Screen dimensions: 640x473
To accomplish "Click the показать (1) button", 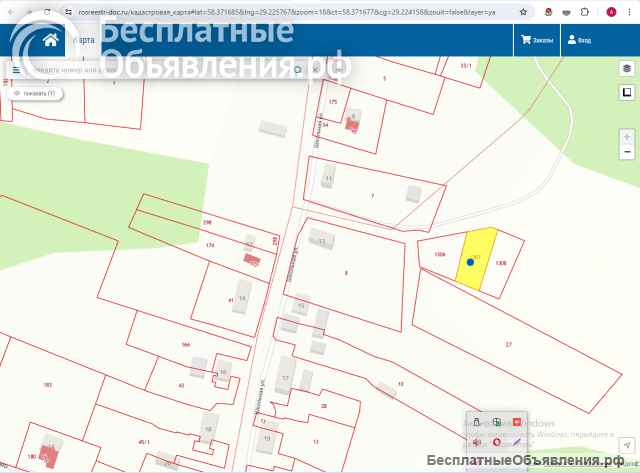I will [x=35, y=93].
